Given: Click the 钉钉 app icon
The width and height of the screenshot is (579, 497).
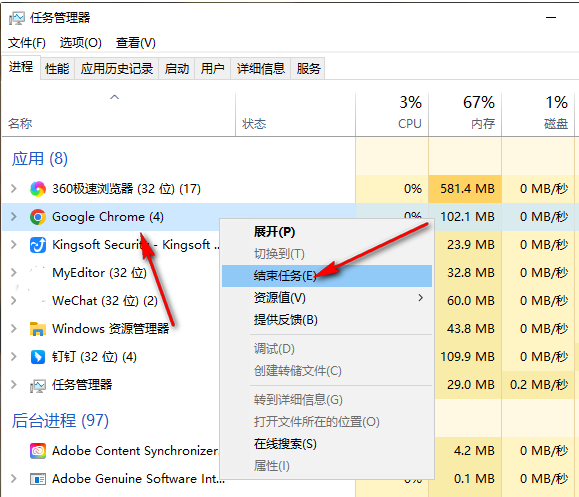Looking at the screenshot, I should tap(38, 357).
